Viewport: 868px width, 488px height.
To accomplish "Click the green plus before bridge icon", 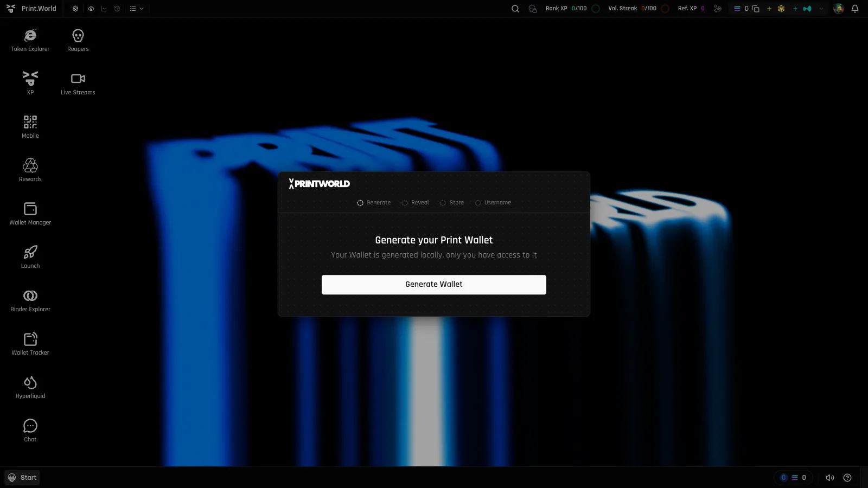I will point(795,9).
